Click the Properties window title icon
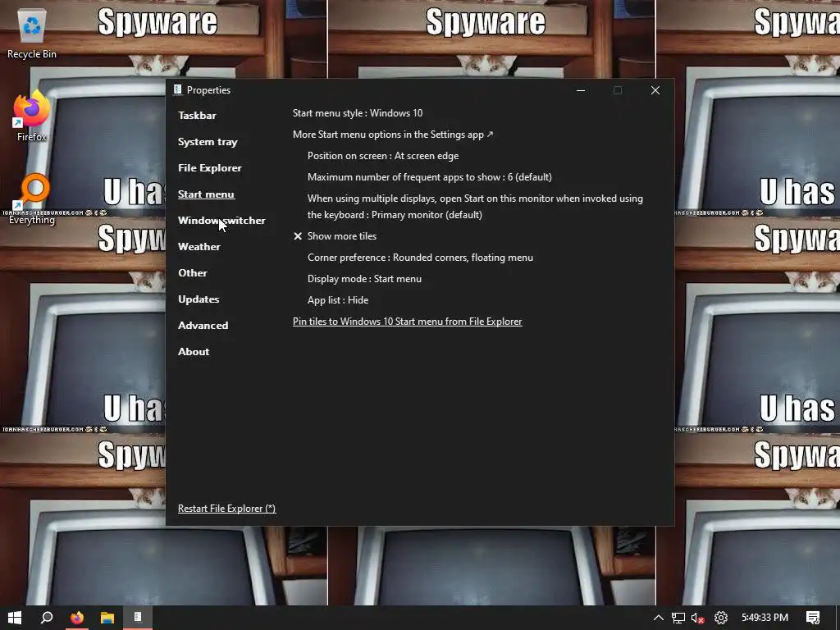This screenshot has height=630, width=840. (x=178, y=89)
